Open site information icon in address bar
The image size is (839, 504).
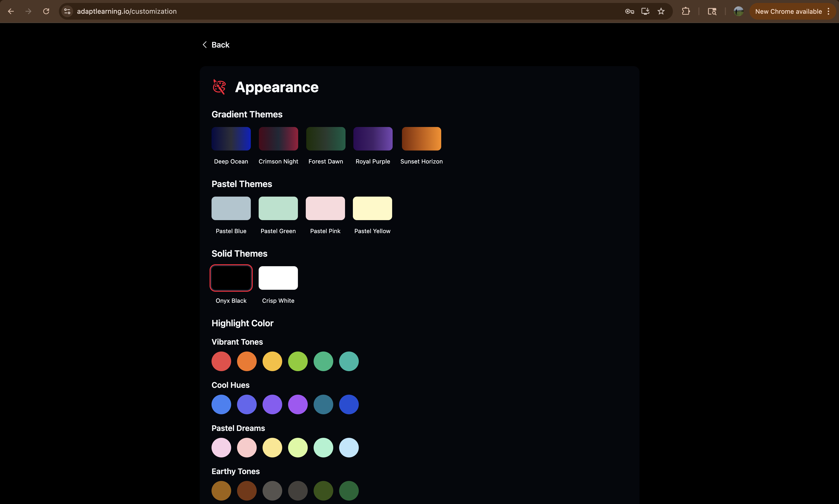[67, 11]
